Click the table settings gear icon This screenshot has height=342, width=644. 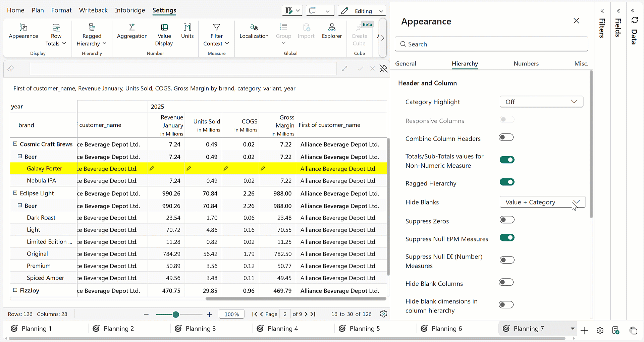(383, 314)
